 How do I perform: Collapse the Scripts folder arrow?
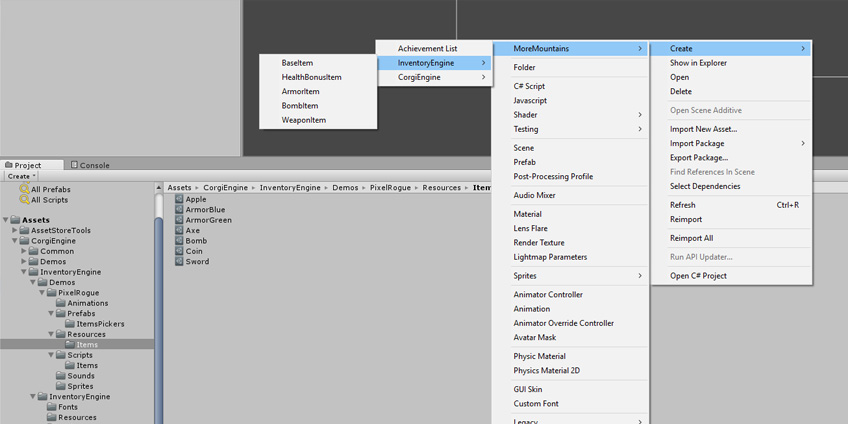51,355
